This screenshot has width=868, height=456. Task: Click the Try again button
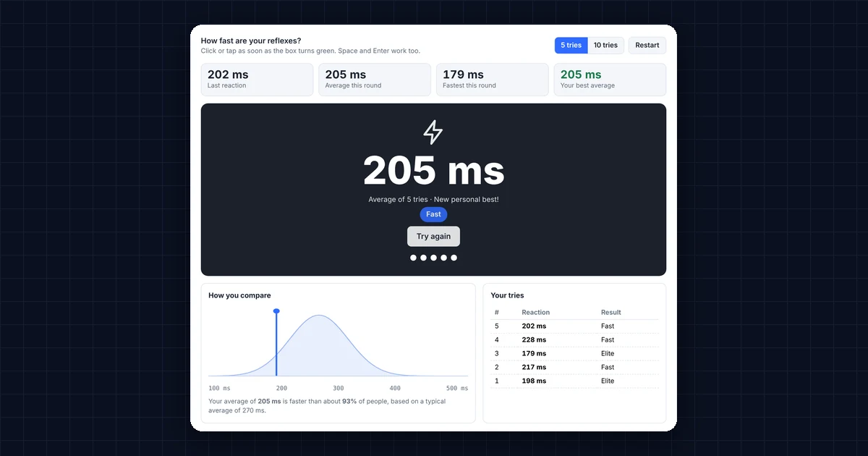[433, 237]
